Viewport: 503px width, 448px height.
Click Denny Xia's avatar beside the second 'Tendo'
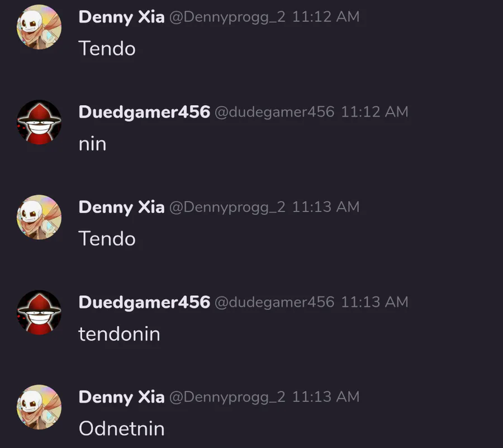tap(39, 217)
